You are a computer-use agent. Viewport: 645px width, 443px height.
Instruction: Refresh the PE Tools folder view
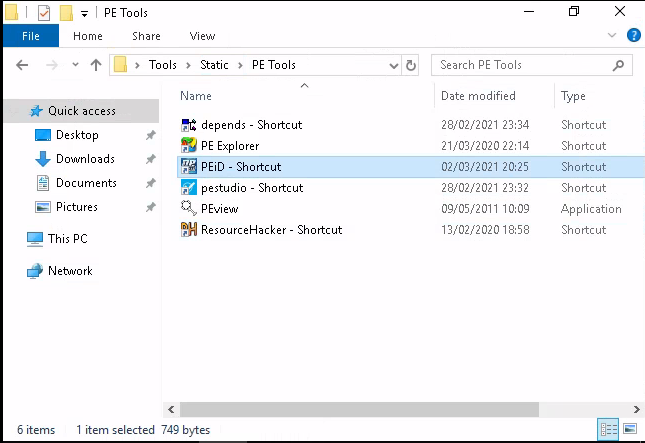point(411,65)
